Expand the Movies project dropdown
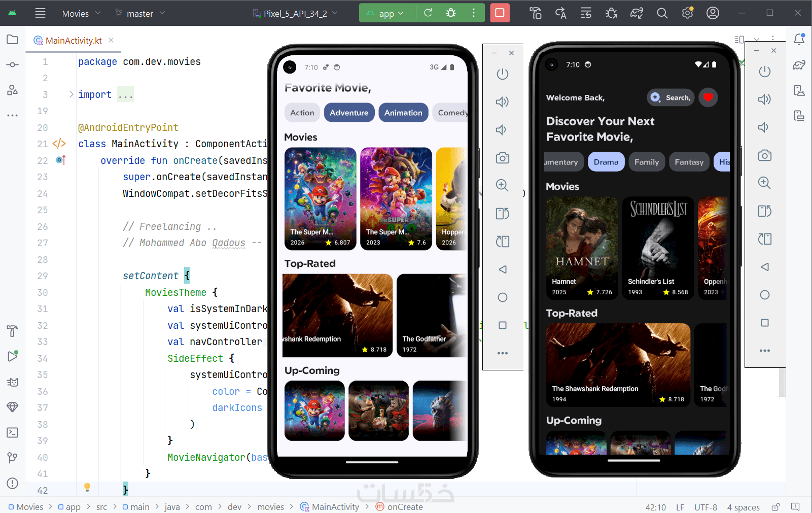 coord(81,13)
